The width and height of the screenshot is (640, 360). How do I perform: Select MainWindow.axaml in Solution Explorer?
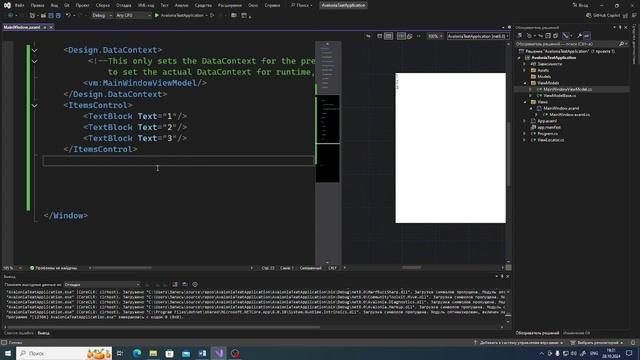tap(561, 108)
